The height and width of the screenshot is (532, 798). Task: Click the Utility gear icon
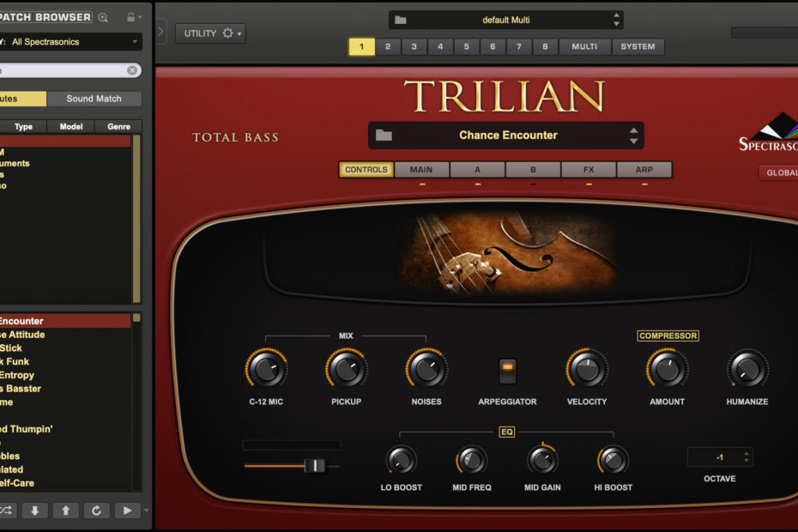(227, 33)
